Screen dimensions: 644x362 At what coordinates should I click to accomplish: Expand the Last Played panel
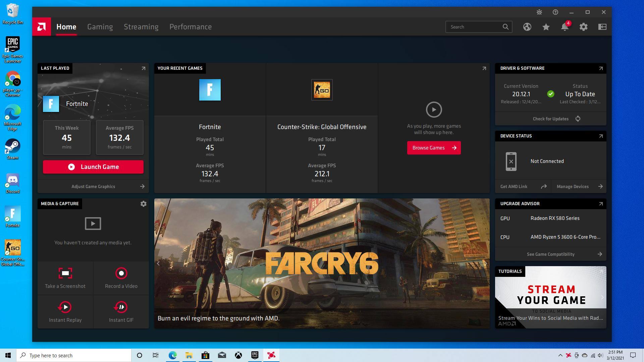point(143,68)
